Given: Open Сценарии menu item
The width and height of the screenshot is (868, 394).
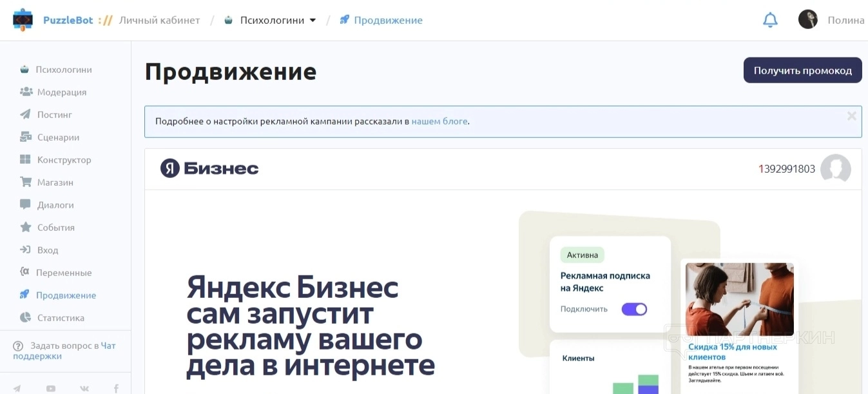Looking at the screenshot, I should click(59, 137).
